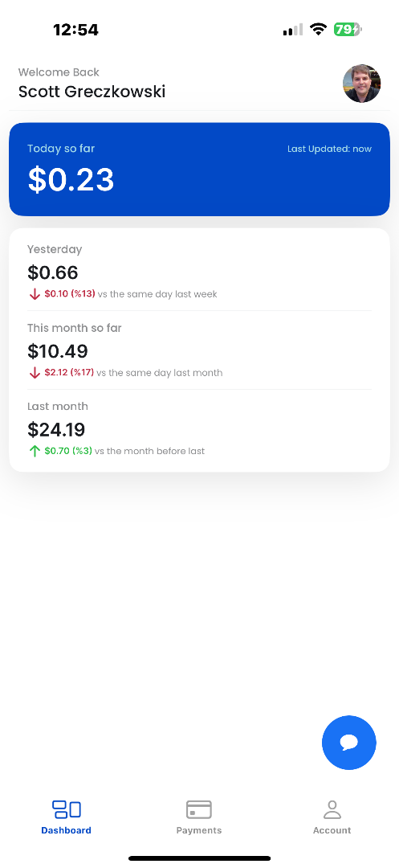Tap the red down arrow under Yesterday
Viewport: 399px width, 868px height.
[x=35, y=294]
